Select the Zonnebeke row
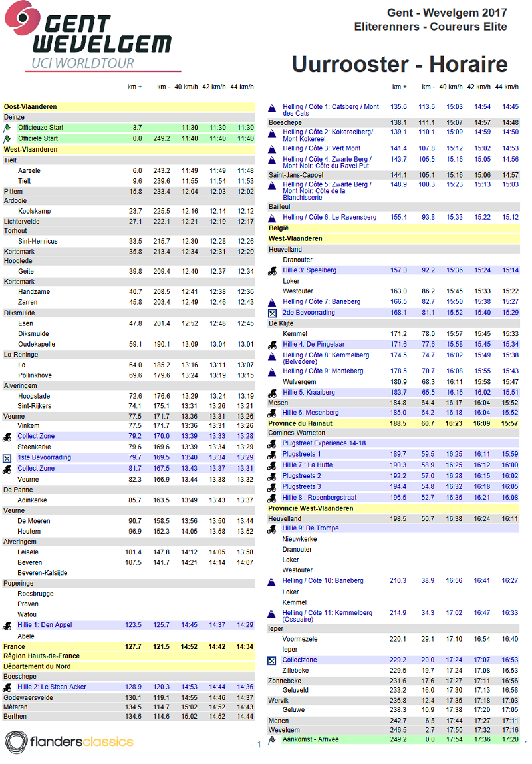This screenshot has width=532, height=764. coord(393,681)
